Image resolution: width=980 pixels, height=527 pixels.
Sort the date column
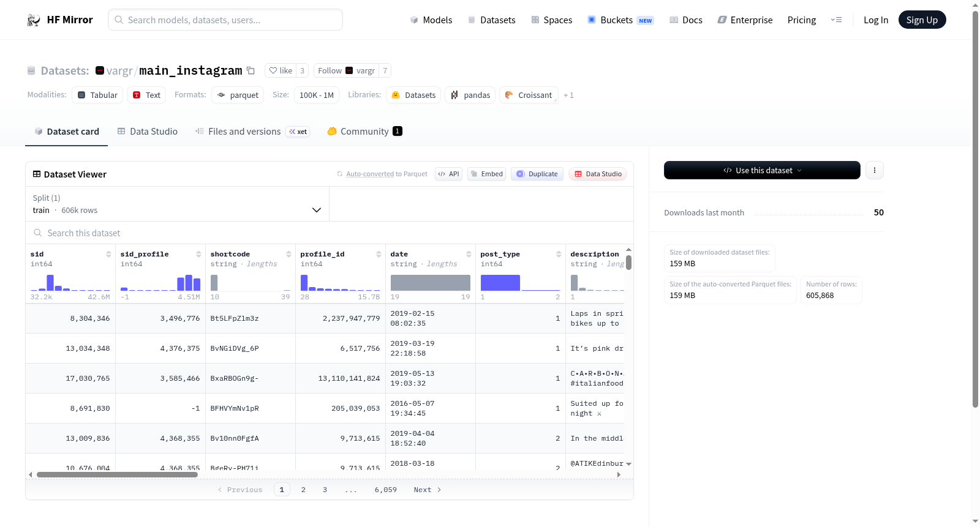[x=469, y=254]
